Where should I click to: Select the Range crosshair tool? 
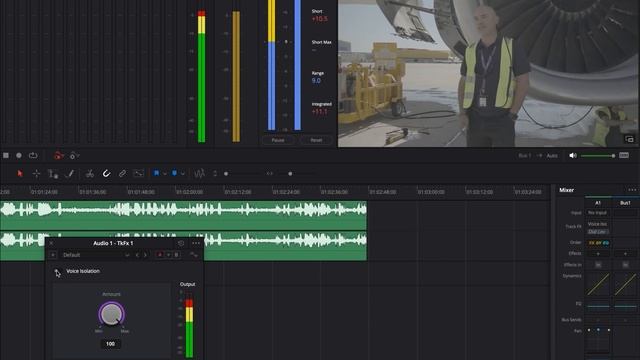click(36, 173)
